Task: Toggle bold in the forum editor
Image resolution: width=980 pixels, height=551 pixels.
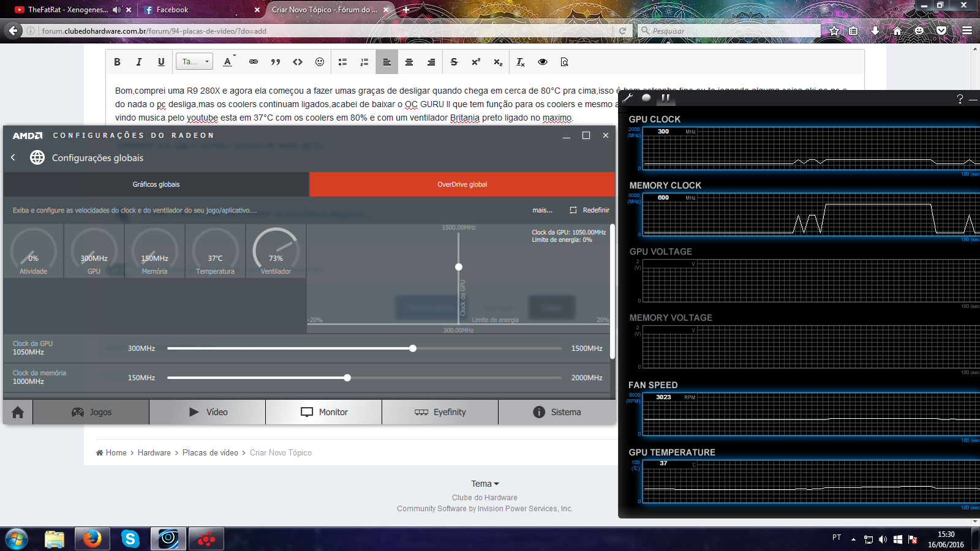Action: (x=117, y=62)
